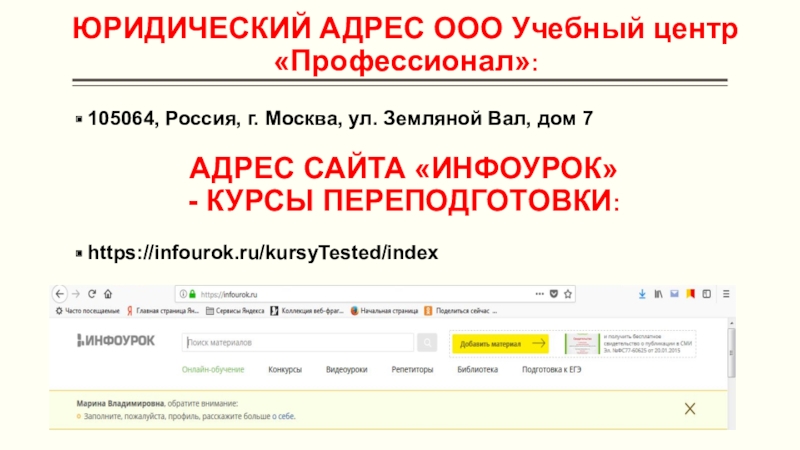
Task: Click the Yandex bookmarks flag icon
Action: coord(690,294)
